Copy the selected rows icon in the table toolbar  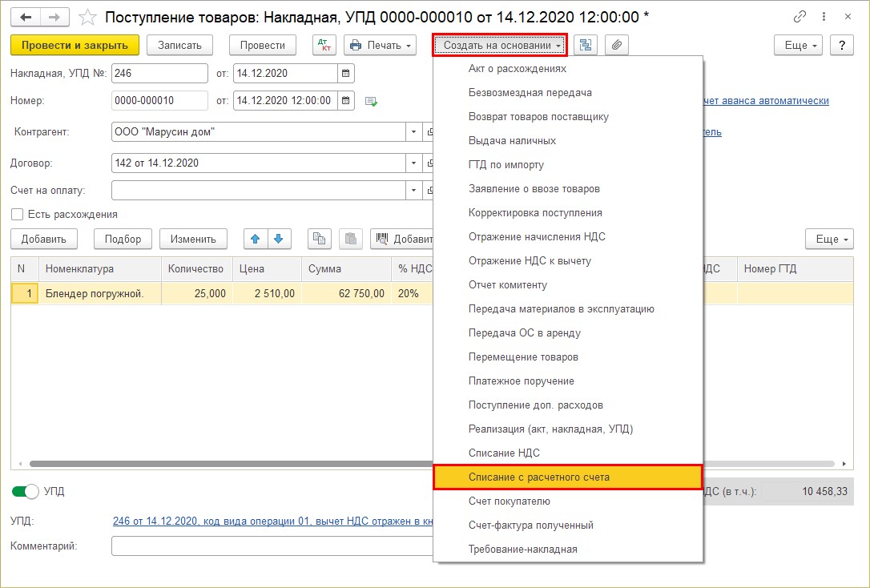[x=320, y=239]
